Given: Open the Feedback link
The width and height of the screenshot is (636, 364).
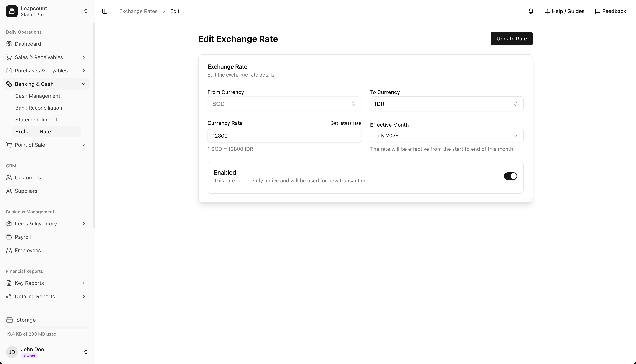Looking at the screenshot, I should click(611, 11).
